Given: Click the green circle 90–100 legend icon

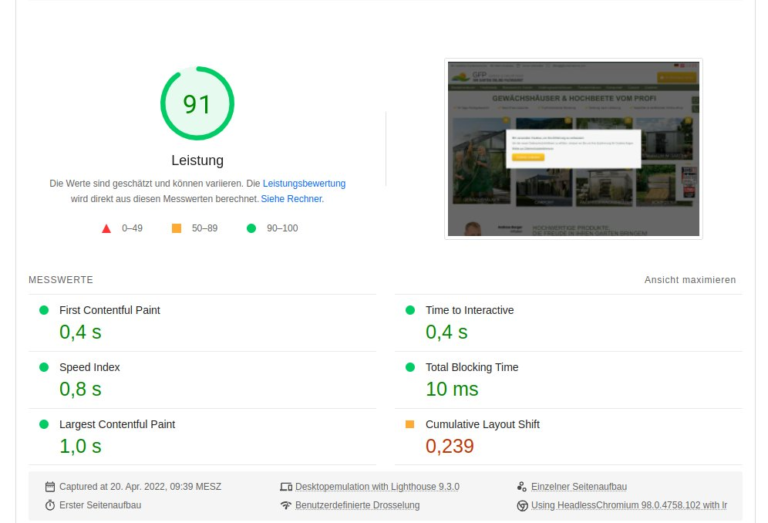Looking at the screenshot, I should [251, 228].
